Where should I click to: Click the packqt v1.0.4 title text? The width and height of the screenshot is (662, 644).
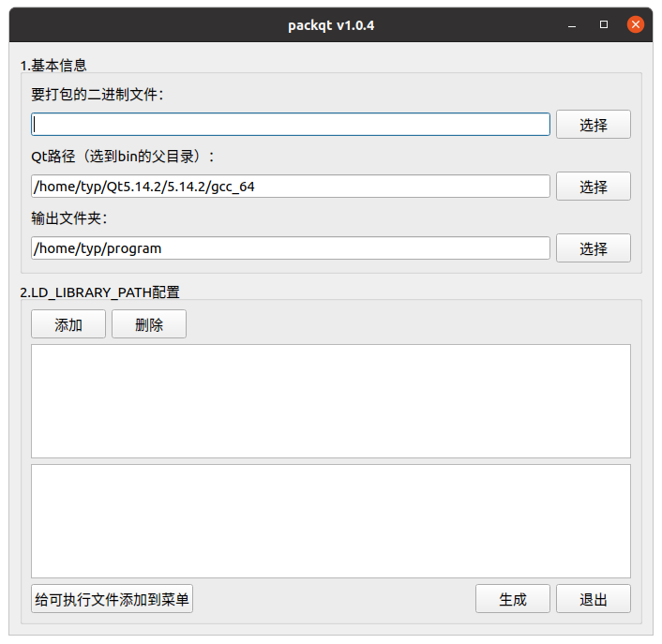[331, 25]
